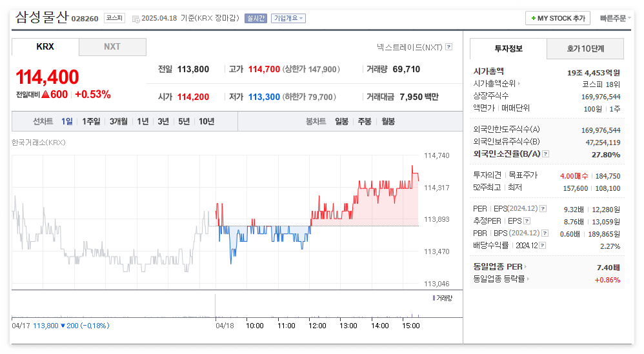644x354 pixels.
Task: Select the 1년 line chart period
Action: 143,121
